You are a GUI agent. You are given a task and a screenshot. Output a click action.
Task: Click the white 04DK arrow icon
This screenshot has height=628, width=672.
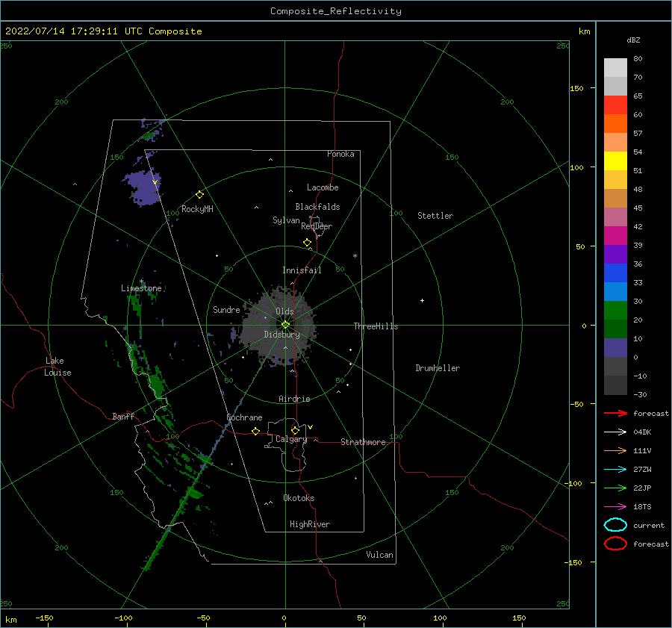click(615, 432)
